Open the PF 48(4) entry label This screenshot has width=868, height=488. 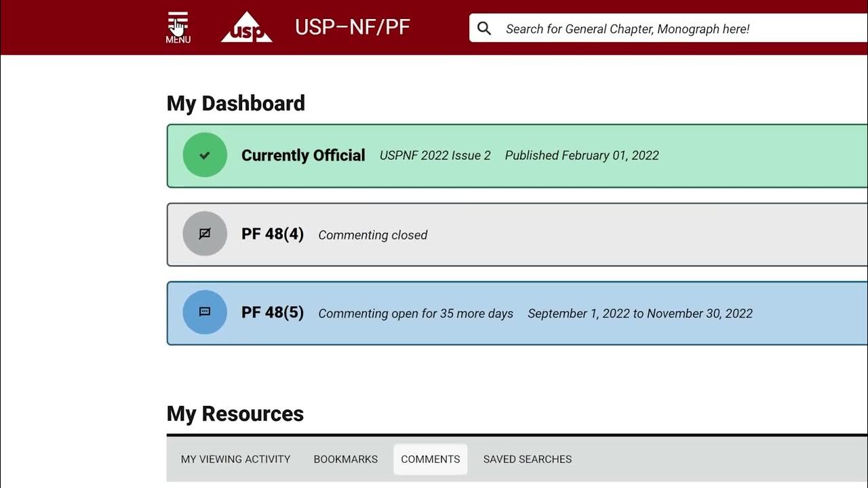click(x=273, y=235)
